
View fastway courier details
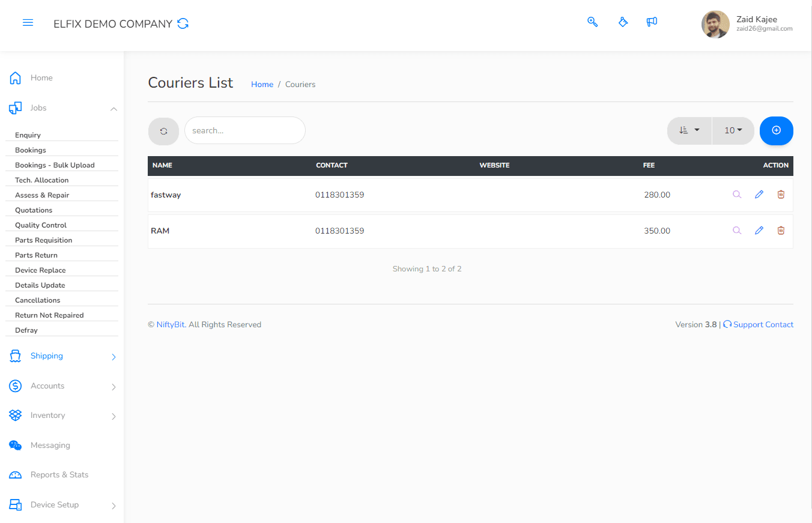[x=737, y=195]
